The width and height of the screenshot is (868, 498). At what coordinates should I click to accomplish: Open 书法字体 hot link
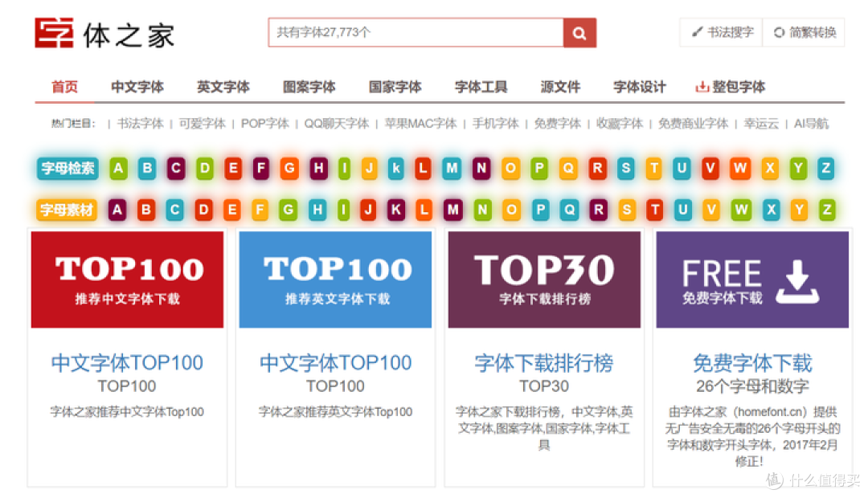pos(140,124)
